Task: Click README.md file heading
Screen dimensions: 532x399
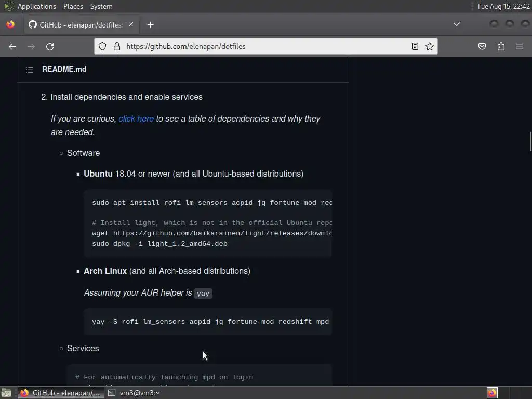Action: tap(64, 69)
